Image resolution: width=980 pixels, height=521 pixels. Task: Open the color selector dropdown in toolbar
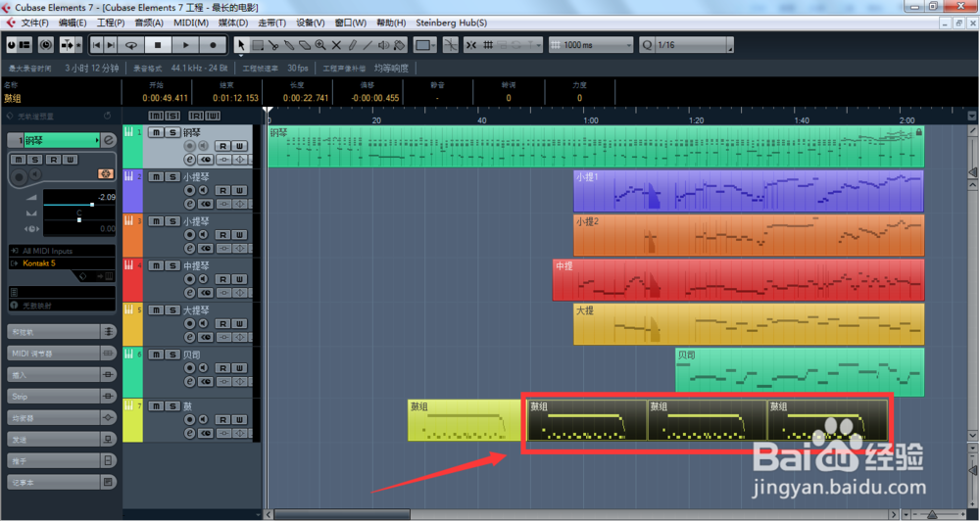click(425, 45)
